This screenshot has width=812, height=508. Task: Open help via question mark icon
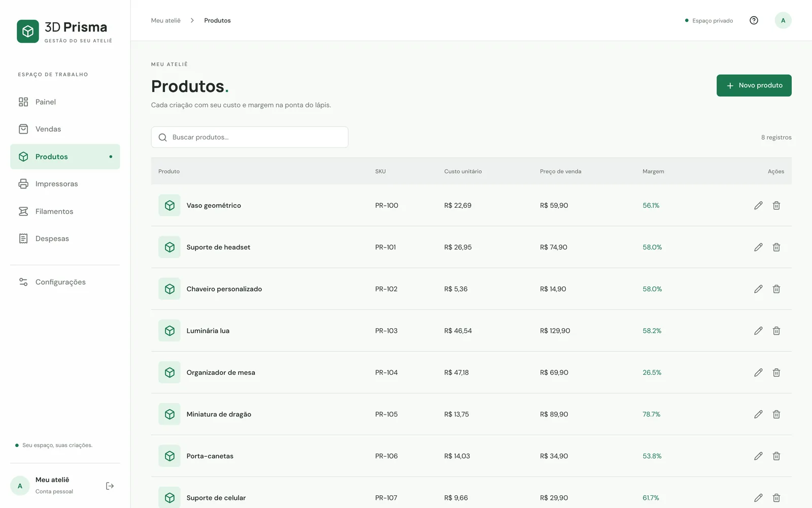pos(754,20)
